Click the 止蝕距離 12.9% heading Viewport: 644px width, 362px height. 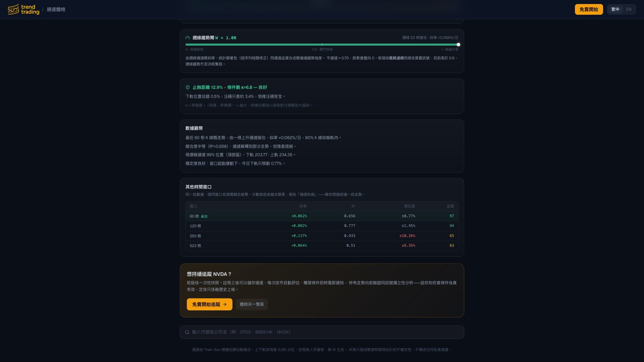pos(230,87)
